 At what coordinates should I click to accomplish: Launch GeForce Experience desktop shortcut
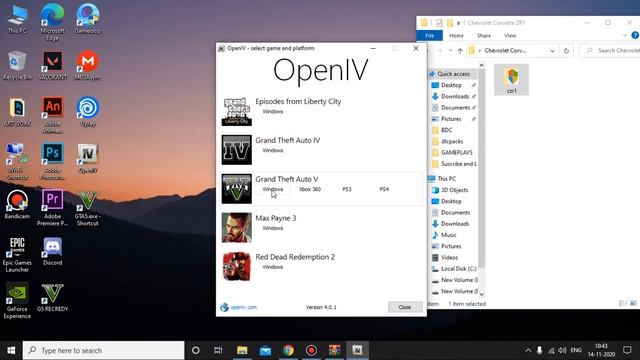pyautogui.click(x=17, y=301)
